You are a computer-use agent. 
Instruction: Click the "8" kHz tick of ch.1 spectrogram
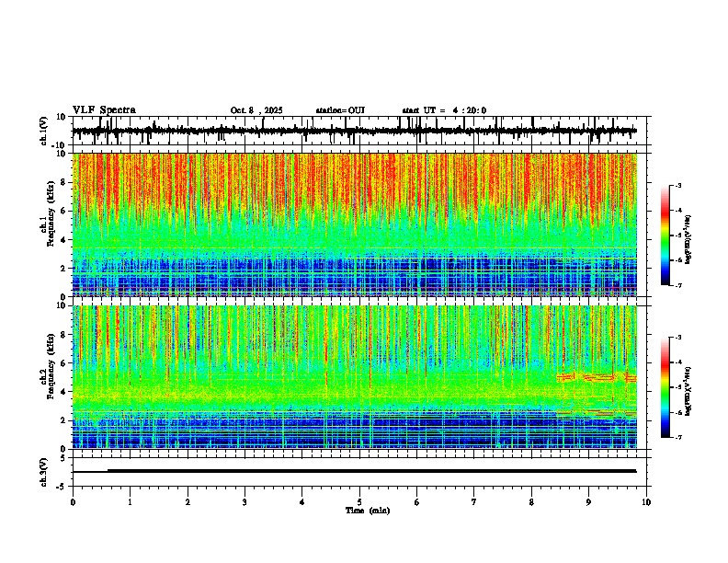tap(63, 182)
